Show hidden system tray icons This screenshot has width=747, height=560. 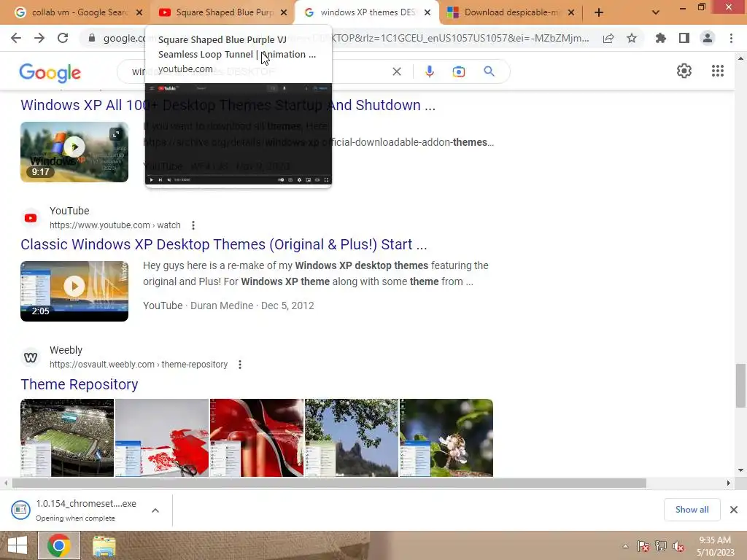tap(625, 546)
